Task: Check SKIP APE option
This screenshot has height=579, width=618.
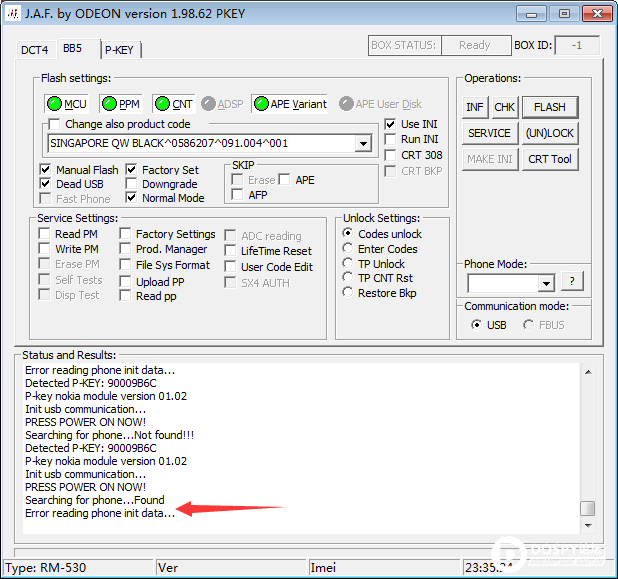Action: pyautogui.click(x=284, y=180)
